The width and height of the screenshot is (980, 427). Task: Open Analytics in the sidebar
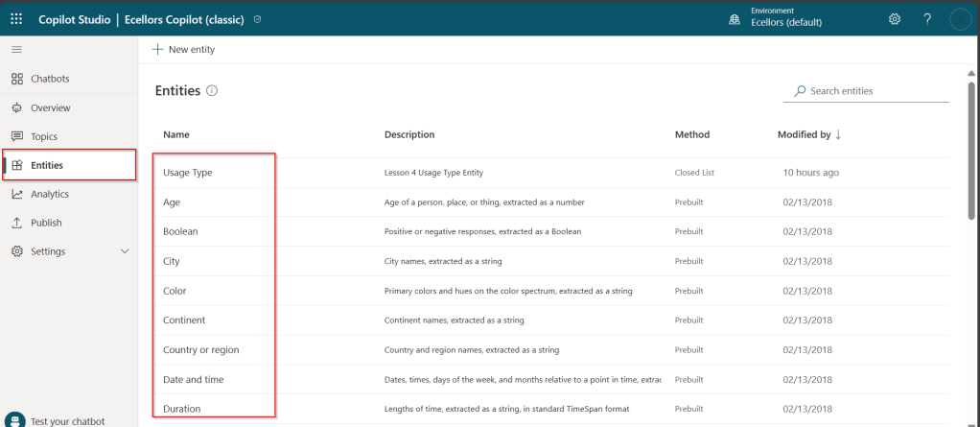50,194
